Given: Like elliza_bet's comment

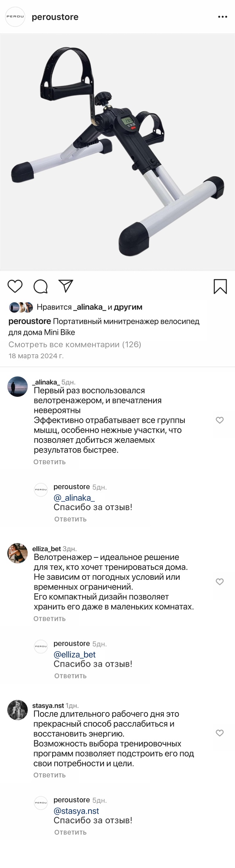Looking at the screenshot, I should click(220, 582).
